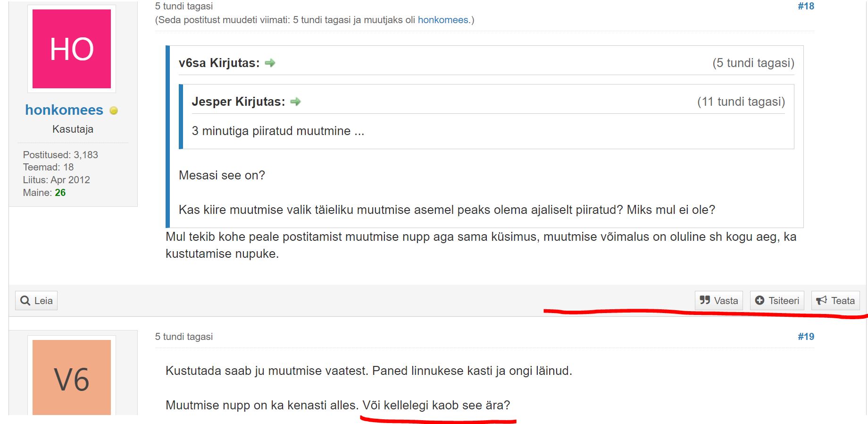Click honkomees yellow status indicator dot

[x=114, y=110]
